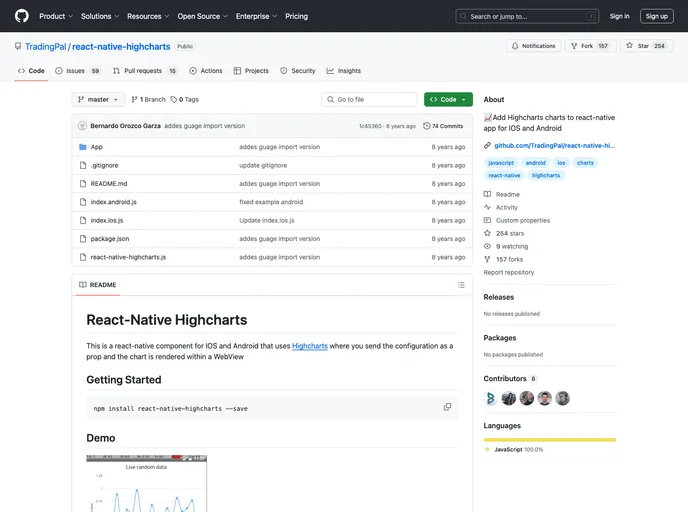Open the GitHub home logo

(x=22, y=16)
